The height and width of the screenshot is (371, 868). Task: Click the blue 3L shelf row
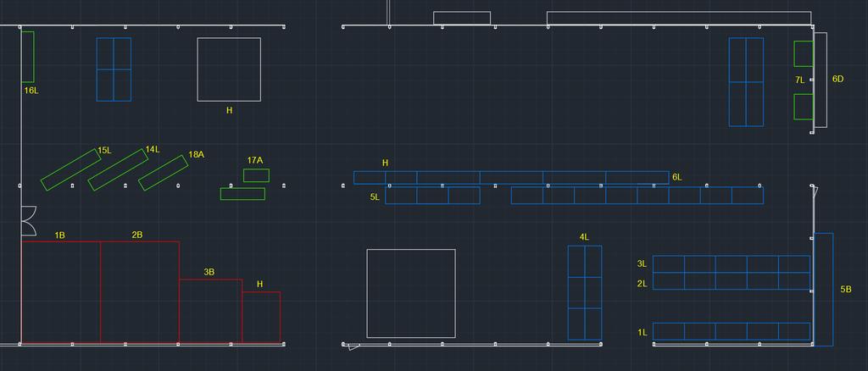tap(732, 264)
